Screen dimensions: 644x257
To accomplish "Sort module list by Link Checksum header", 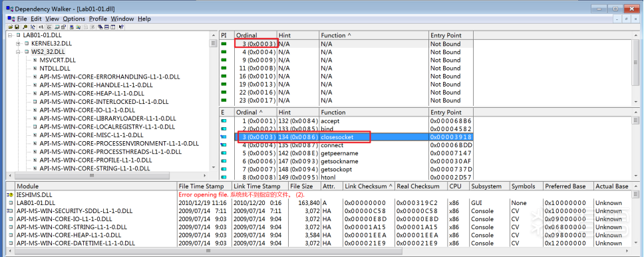I will tap(369, 186).
